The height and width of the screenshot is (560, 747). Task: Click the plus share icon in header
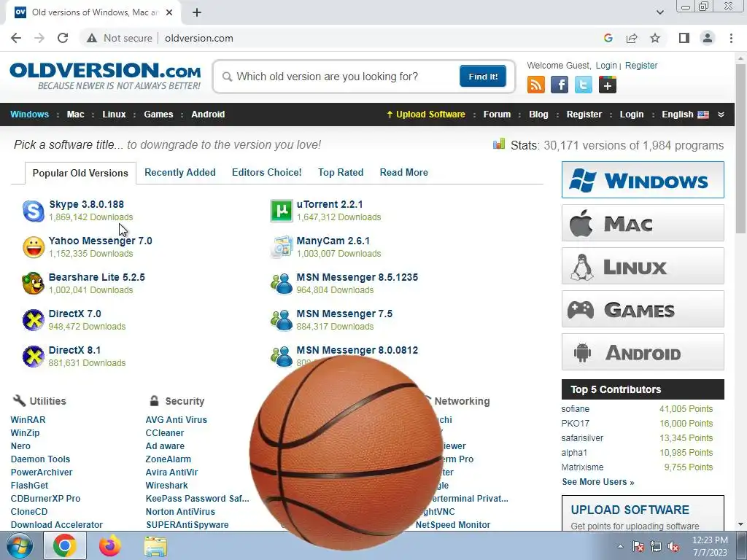coord(608,85)
